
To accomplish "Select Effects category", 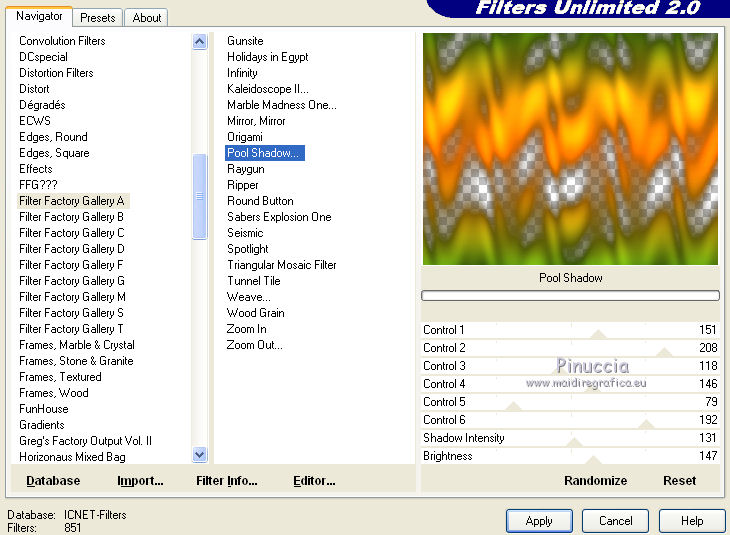I will tap(36, 169).
